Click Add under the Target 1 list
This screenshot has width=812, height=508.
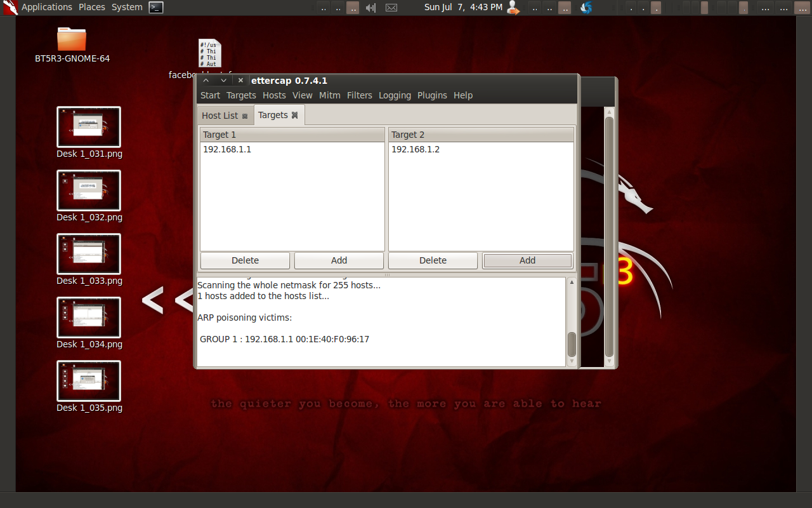(339, 260)
